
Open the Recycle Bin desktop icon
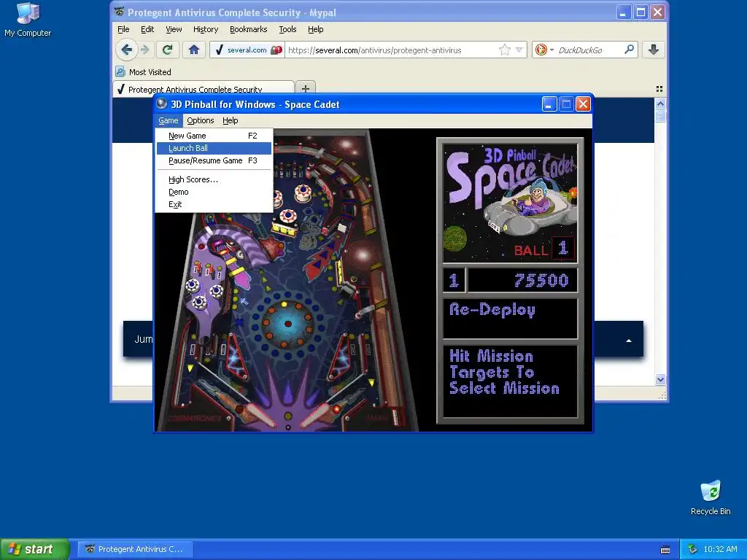pos(711,498)
